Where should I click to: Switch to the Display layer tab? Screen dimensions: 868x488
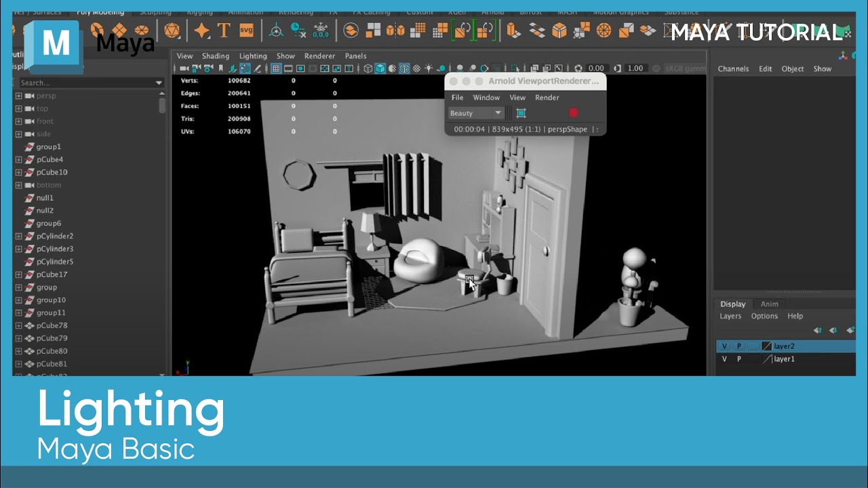[732, 304]
